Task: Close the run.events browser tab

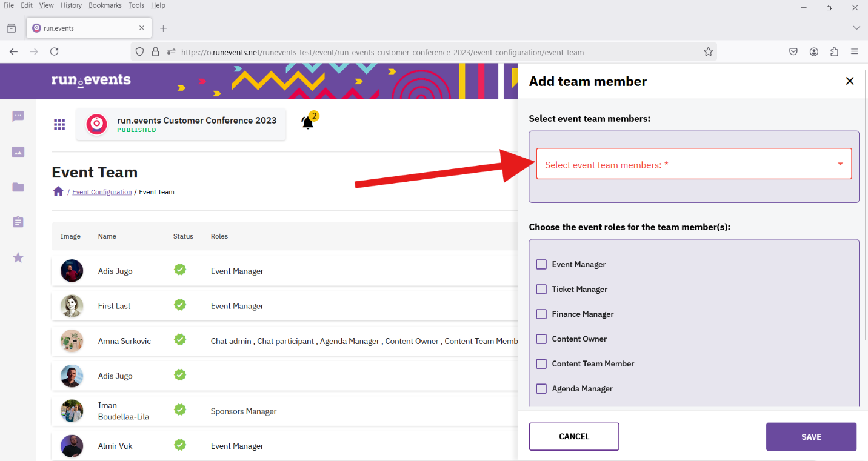Action: pos(142,28)
